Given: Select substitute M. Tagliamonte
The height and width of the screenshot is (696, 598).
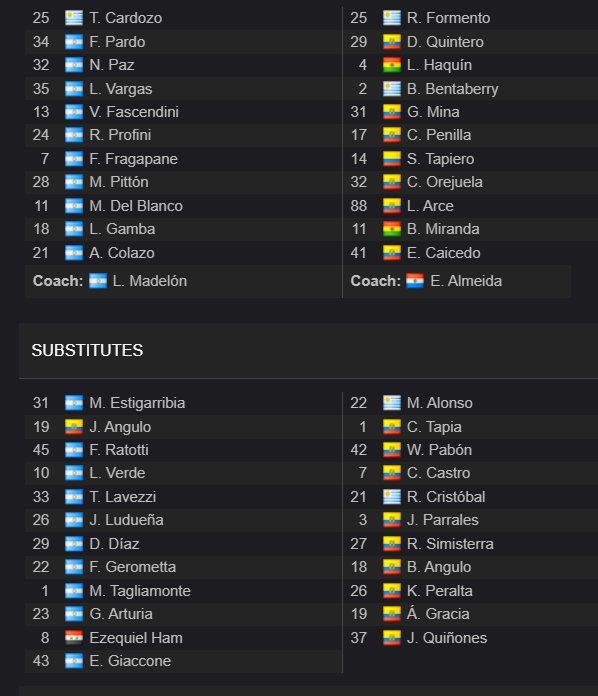Looking at the screenshot, I should pos(140,591).
